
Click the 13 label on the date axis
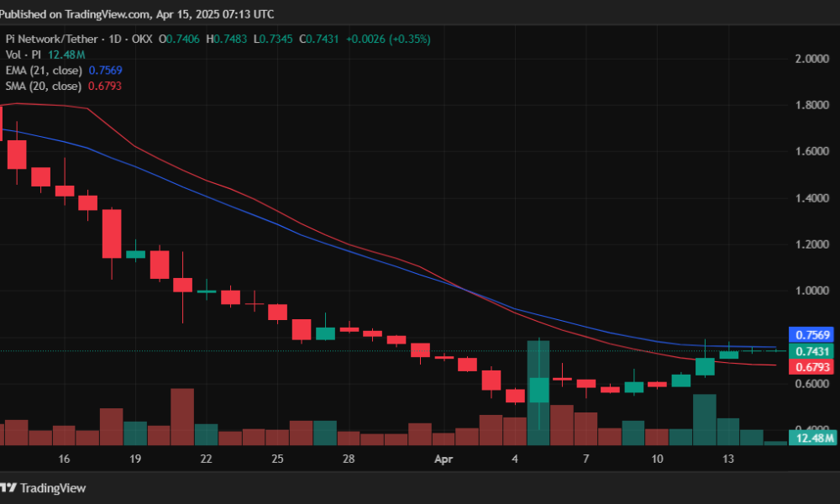[728, 459]
